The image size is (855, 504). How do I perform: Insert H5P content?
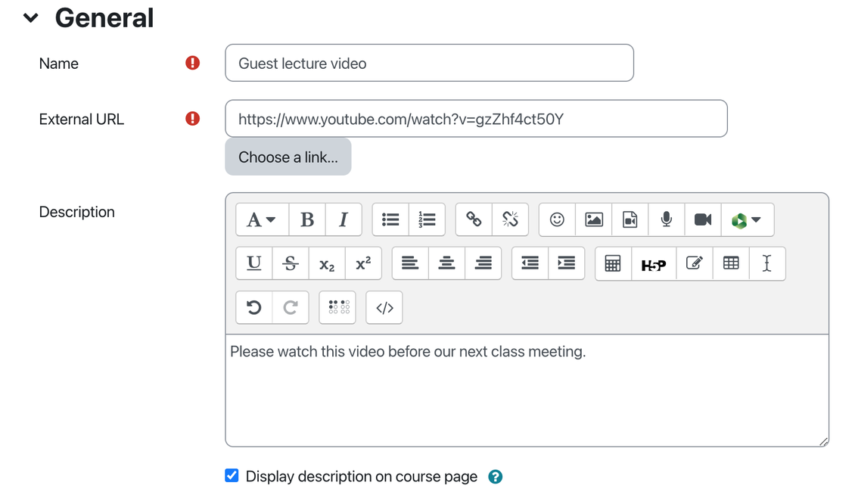click(x=654, y=263)
